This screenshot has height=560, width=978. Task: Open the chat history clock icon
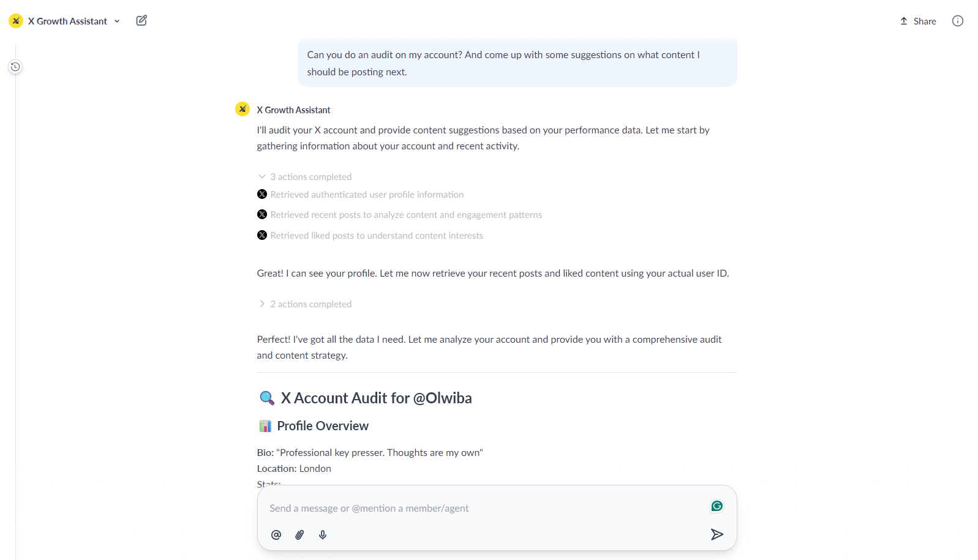pyautogui.click(x=15, y=67)
